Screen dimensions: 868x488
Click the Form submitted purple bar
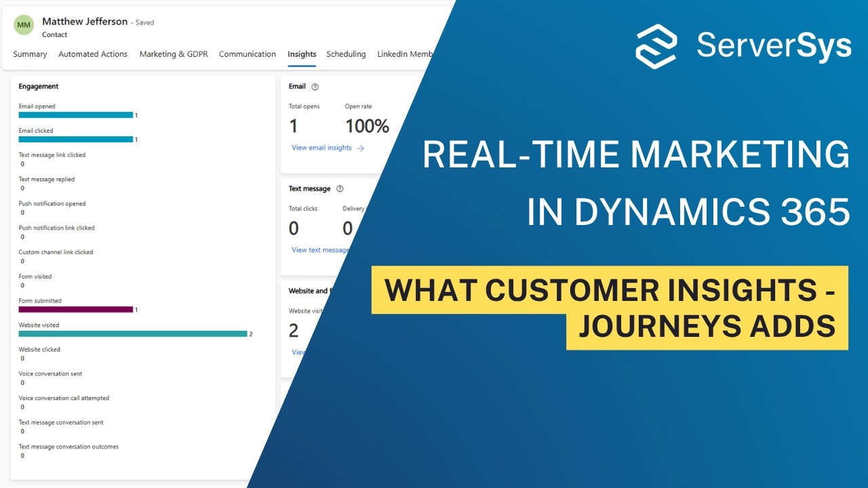point(76,310)
